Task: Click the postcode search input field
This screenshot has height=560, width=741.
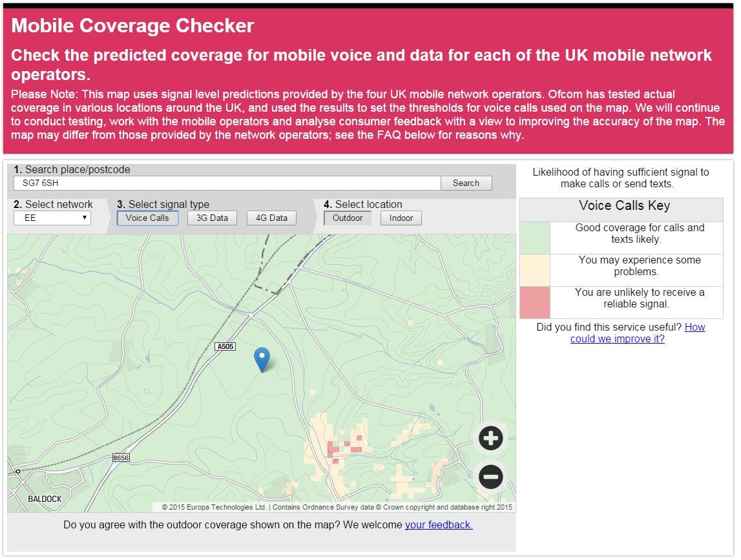Action: 226,183
